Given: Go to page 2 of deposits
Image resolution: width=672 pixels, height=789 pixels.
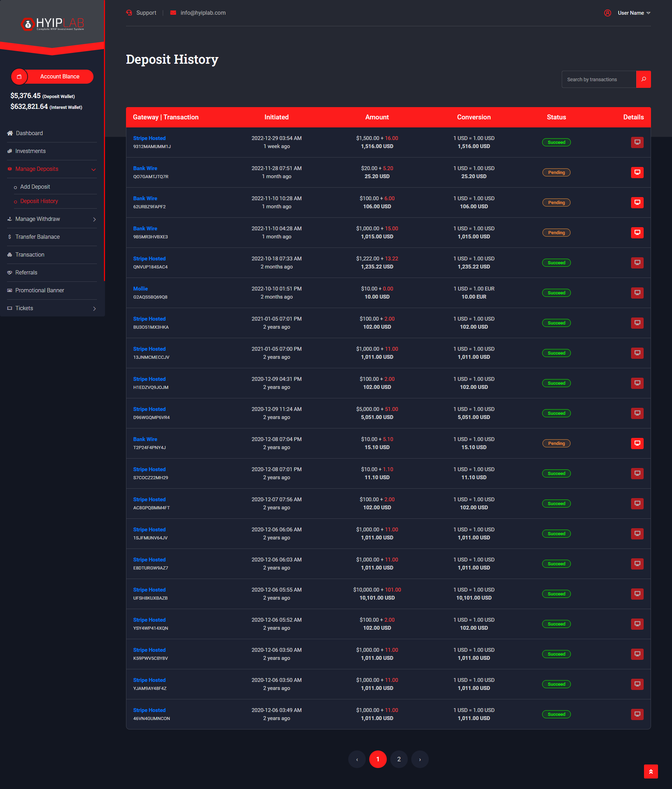Looking at the screenshot, I should coord(399,759).
